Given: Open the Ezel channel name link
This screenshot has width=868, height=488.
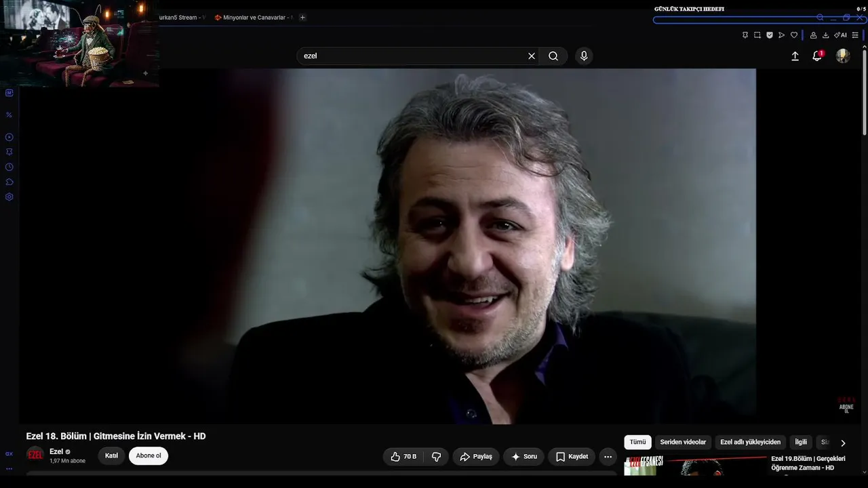Looking at the screenshot, I should (56, 451).
